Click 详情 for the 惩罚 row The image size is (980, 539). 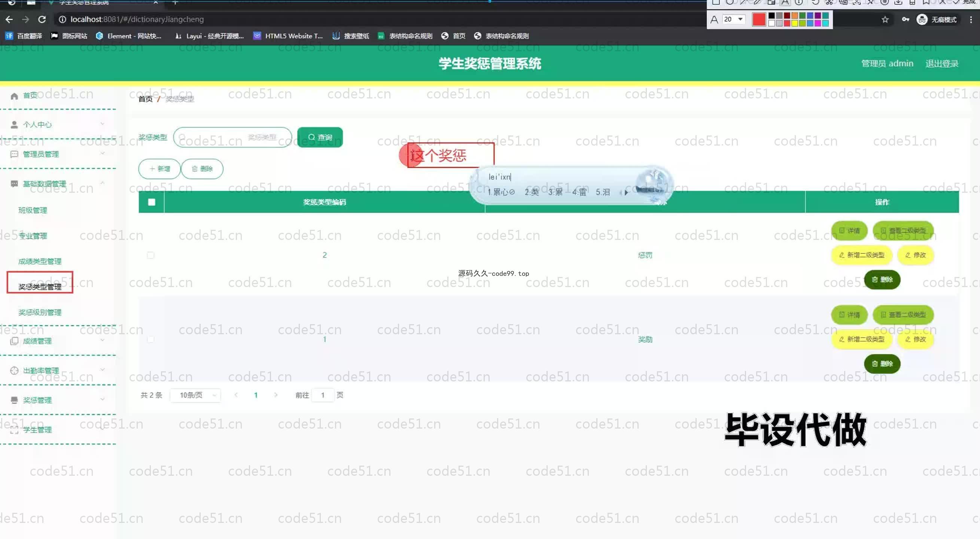point(849,231)
